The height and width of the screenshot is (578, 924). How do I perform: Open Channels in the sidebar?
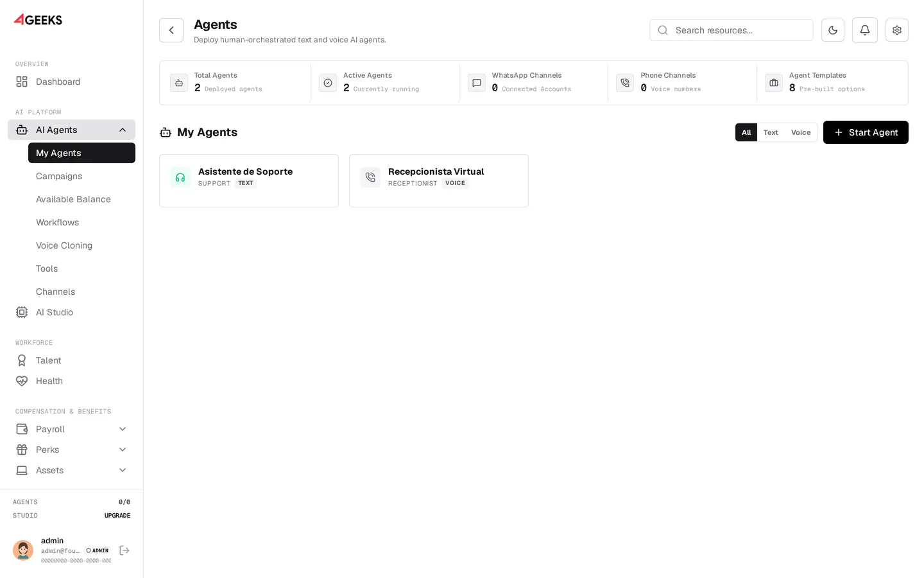81,292
